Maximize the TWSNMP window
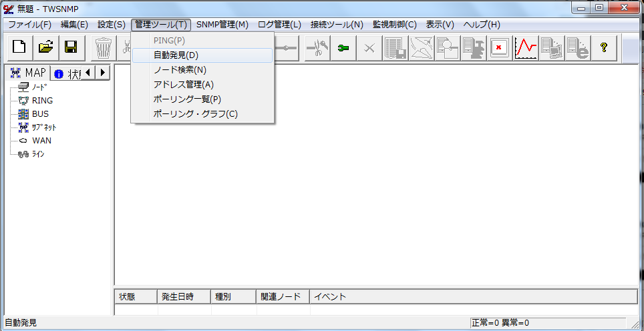Image resolution: width=644 pixels, height=331 pixels. (x=600, y=7)
